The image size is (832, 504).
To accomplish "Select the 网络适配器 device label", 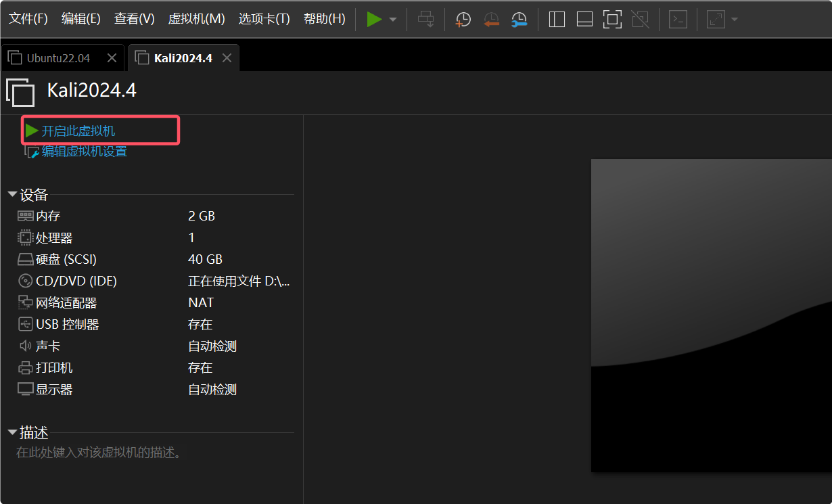I will (66, 302).
